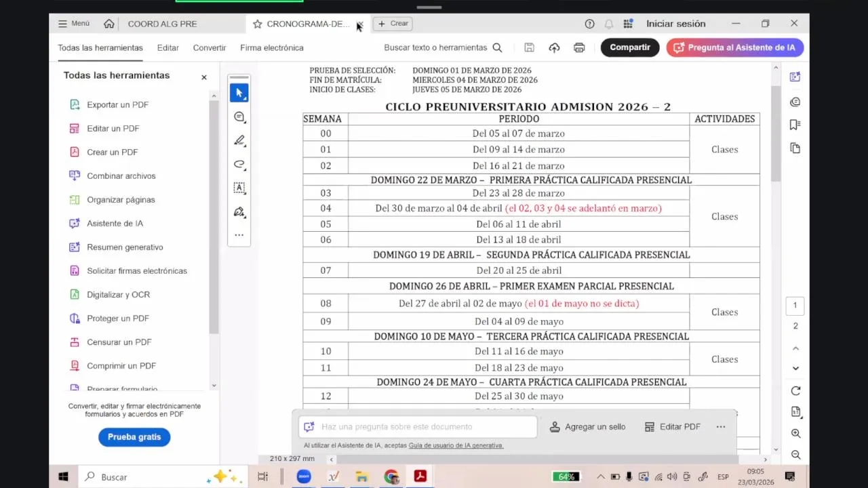
Task: Open the Menú hamburger icon
Action: click(x=62, y=24)
